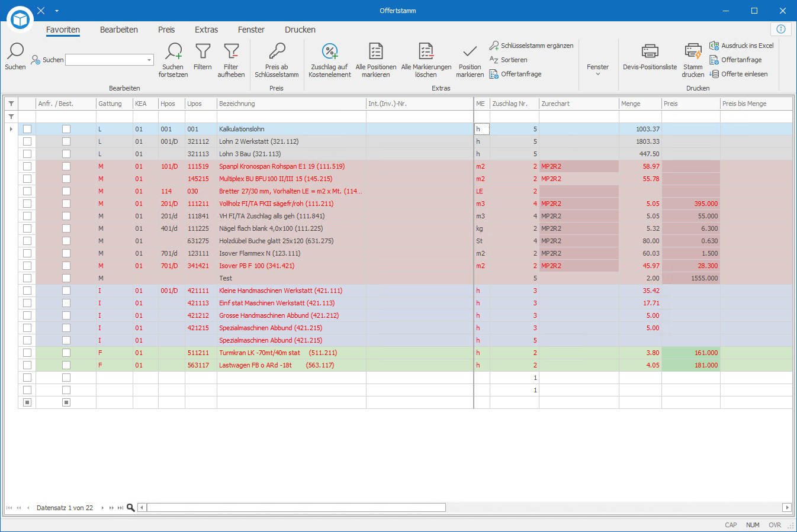Click the Menge column header
This screenshot has height=532, width=797.
[x=640, y=104]
